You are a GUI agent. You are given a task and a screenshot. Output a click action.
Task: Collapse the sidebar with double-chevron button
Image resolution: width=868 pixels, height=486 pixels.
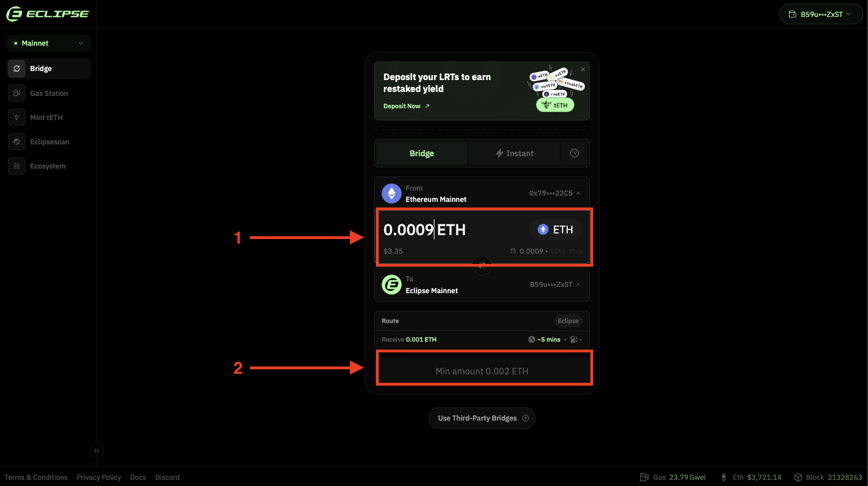click(97, 450)
